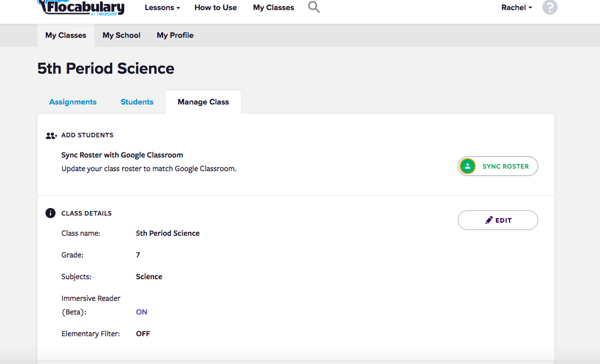Open the Rachel account dropdown
This screenshot has height=364, width=600.
coord(516,8)
